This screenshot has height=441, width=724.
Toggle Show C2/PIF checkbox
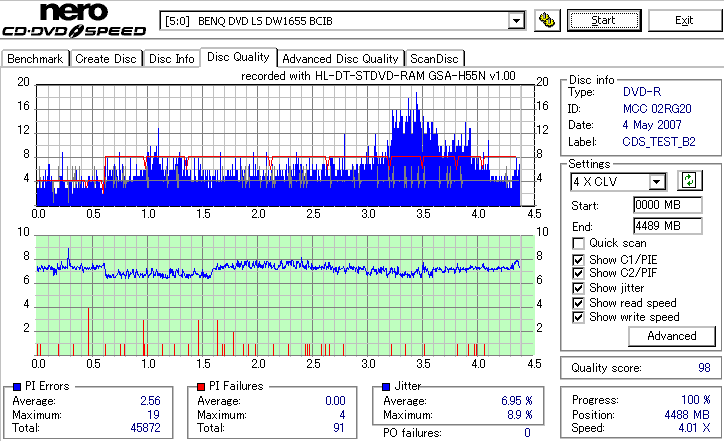[578, 273]
